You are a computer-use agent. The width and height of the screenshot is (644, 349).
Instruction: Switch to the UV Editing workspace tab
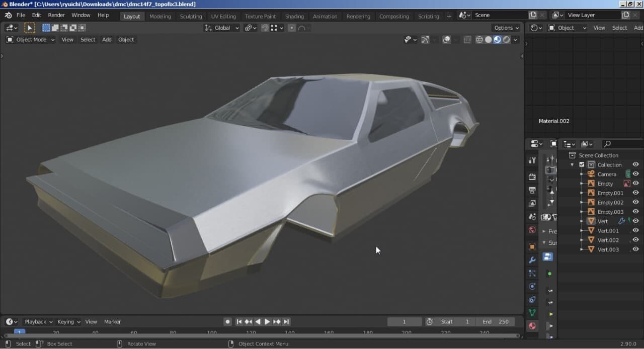223,16
